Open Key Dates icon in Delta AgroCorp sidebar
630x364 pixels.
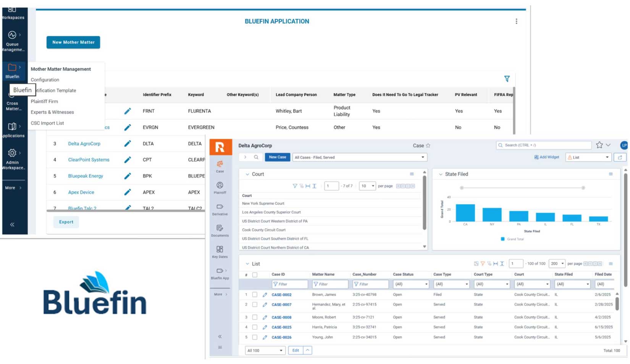[220, 250]
